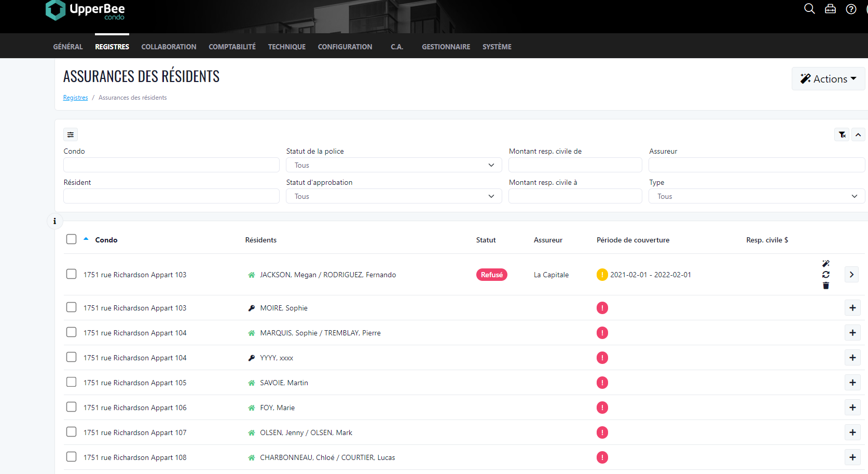The height and width of the screenshot is (474, 868).
Task: Open the search magnifier icon in header
Action: [x=809, y=9]
